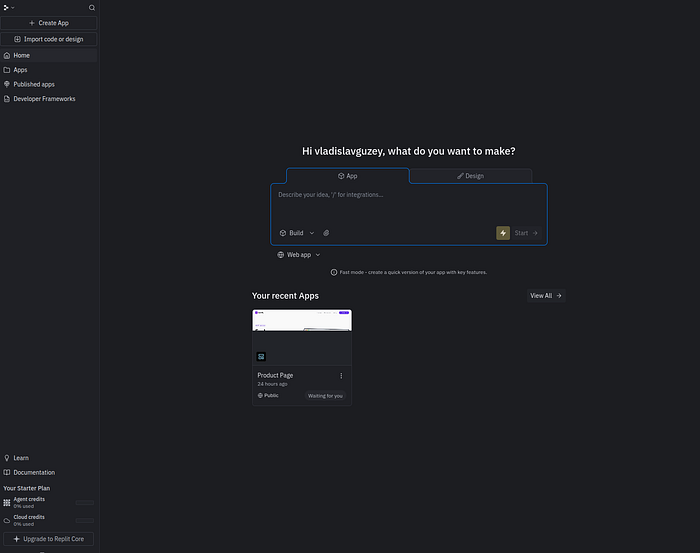The width and height of the screenshot is (700, 553).
Task: Open the Apps section
Action: pos(49,70)
